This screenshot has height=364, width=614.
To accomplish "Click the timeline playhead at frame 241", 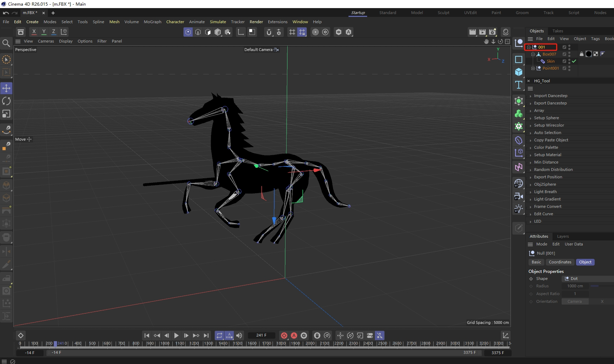I will click(x=55, y=344).
